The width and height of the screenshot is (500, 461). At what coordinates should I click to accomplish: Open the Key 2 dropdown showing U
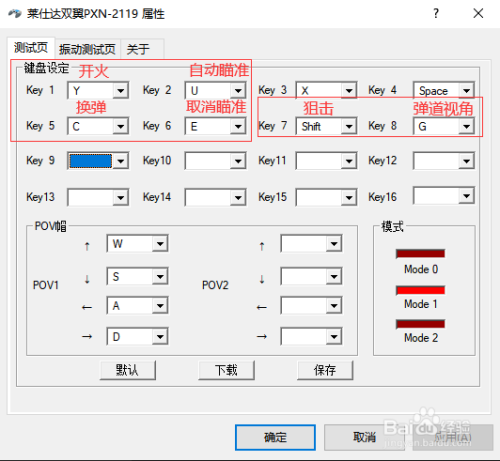point(215,90)
